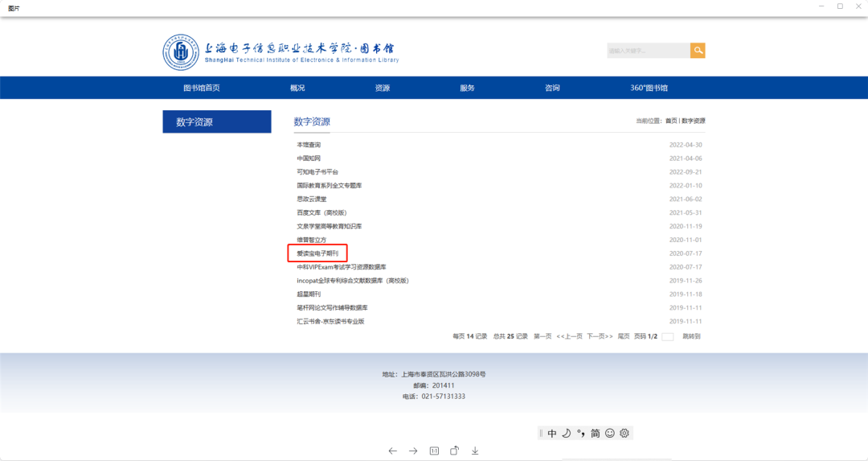This screenshot has width=868, height=461.
Task: Open 汇云书舍-京东读书专业版 link
Action: tap(330, 321)
